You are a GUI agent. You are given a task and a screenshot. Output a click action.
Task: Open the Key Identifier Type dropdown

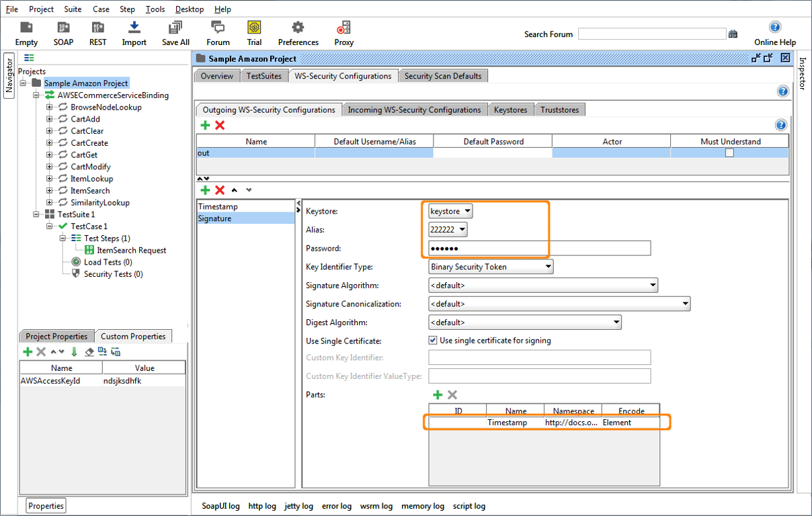(x=491, y=267)
